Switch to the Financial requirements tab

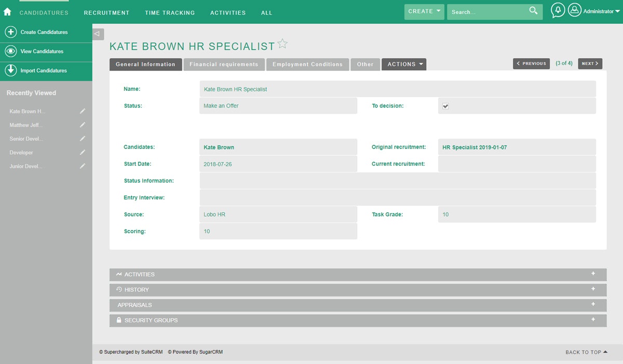(224, 64)
